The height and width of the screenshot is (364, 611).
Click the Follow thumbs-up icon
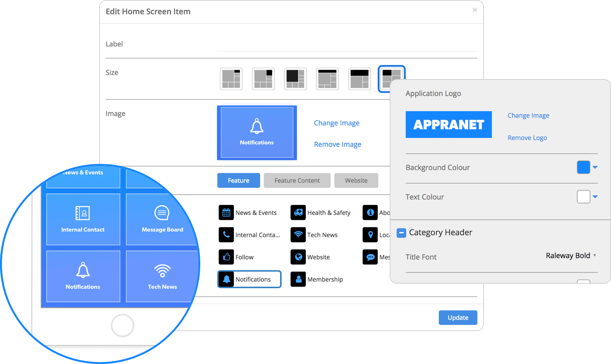pos(226,257)
